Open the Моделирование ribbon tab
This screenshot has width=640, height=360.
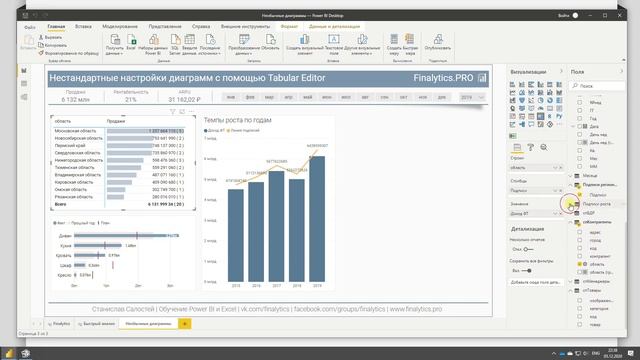tap(120, 27)
